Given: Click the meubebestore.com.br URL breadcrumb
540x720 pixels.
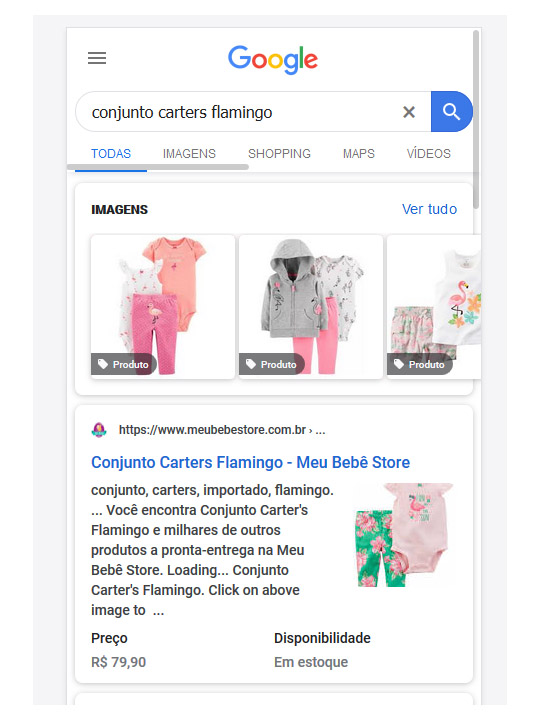Looking at the screenshot, I should (x=222, y=430).
